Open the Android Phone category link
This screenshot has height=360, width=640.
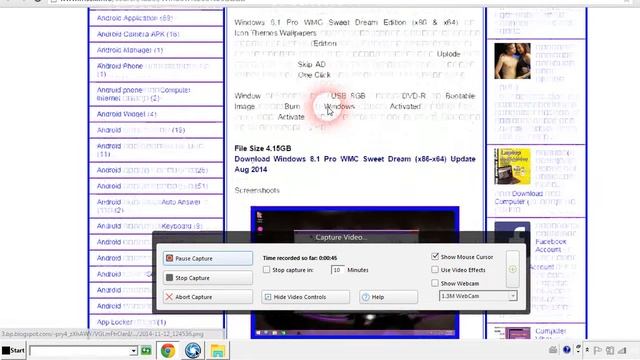(153, 69)
